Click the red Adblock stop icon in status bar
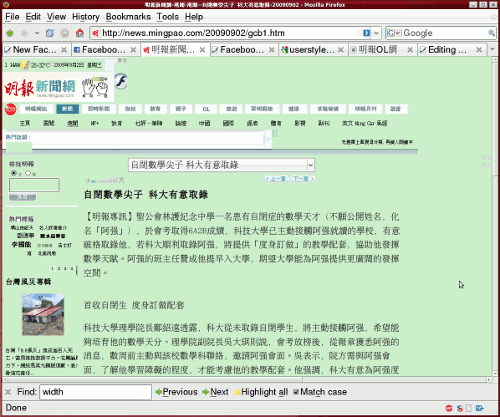The width and height of the screenshot is (500, 417). coord(449,408)
